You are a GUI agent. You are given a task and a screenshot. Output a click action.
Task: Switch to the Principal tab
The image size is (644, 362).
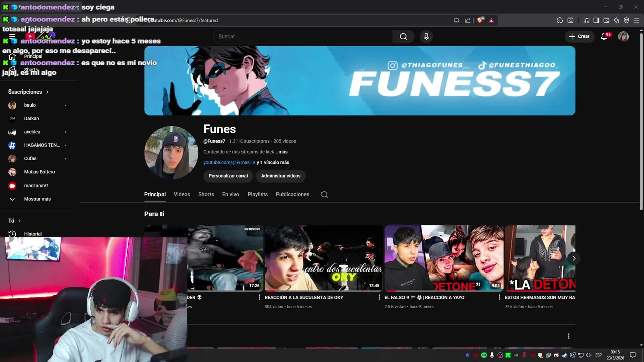[x=155, y=194]
